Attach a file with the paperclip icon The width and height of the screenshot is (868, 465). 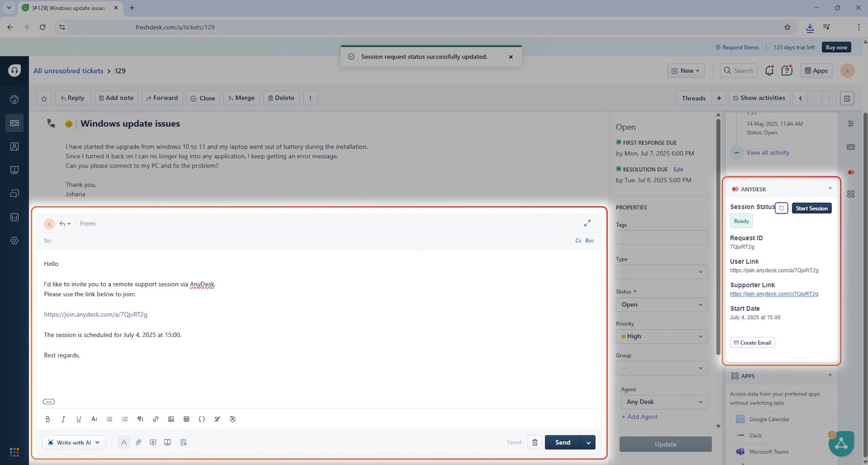[138, 442]
